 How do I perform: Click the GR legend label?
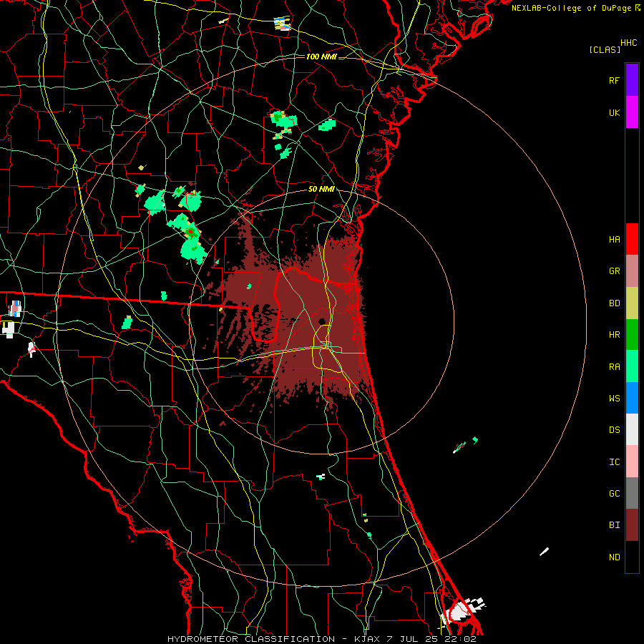pyautogui.click(x=614, y=271)
